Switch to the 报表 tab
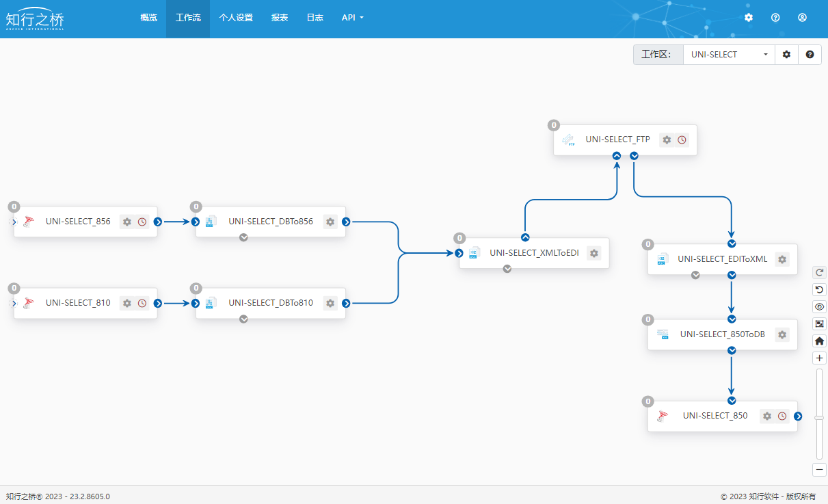 pos(279,18)
